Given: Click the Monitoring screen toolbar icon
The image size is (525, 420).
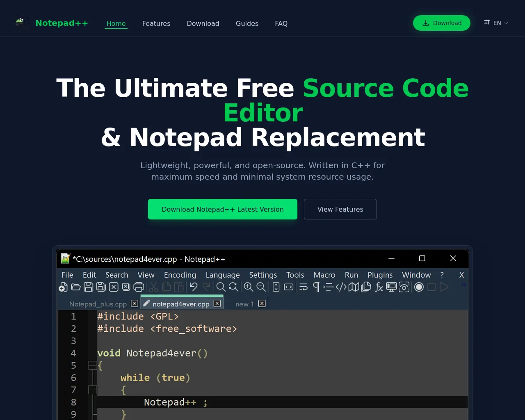Looking at the screenshot, I should tap(391, 287).
